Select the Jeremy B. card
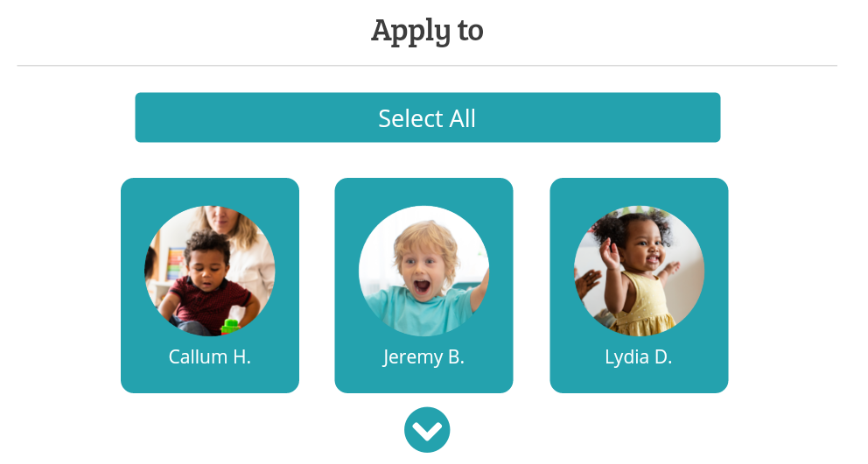This screenshot has width=868, height=464. click(423, 285)
